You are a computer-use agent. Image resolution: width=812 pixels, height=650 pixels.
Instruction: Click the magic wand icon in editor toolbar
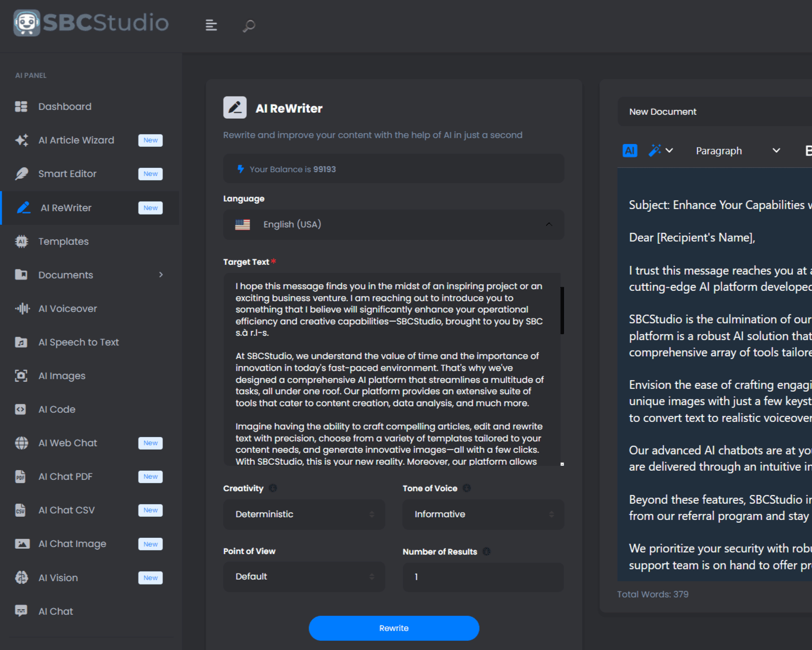(x=654, y=151)
